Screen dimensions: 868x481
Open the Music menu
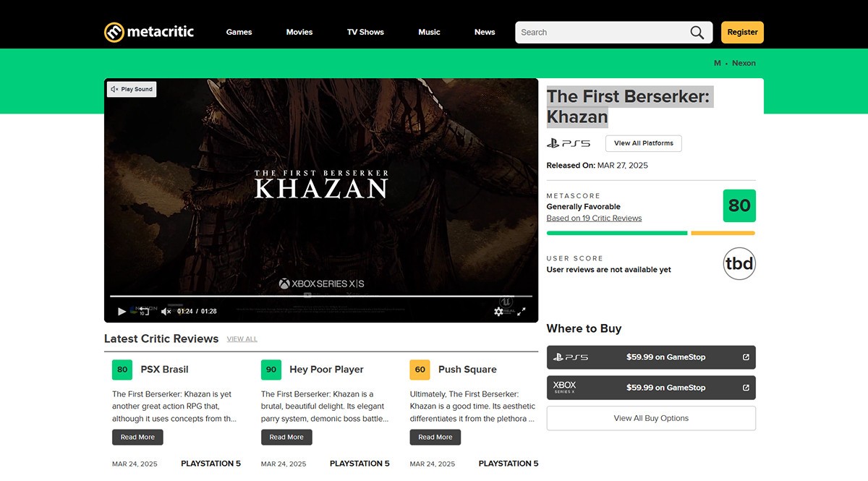[429, 32]
